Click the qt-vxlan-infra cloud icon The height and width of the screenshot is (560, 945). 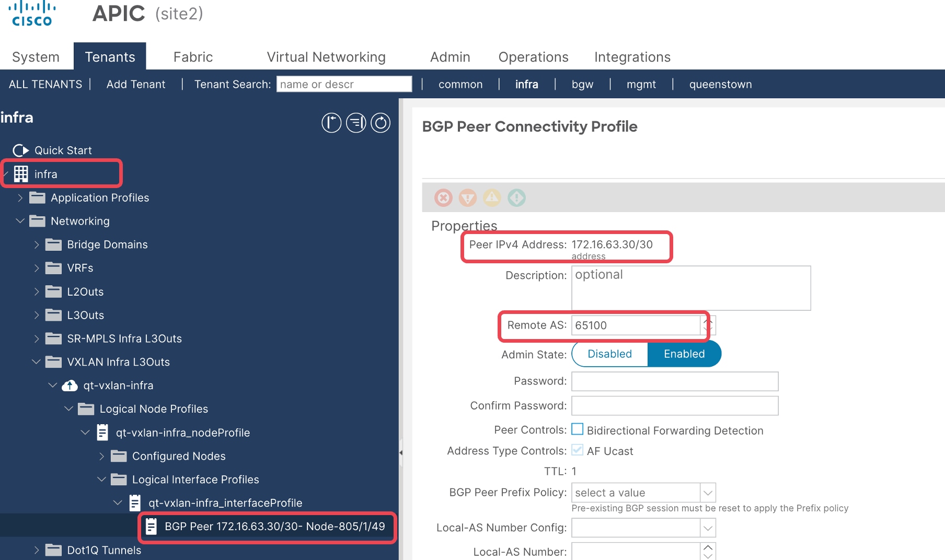point(70,386)
